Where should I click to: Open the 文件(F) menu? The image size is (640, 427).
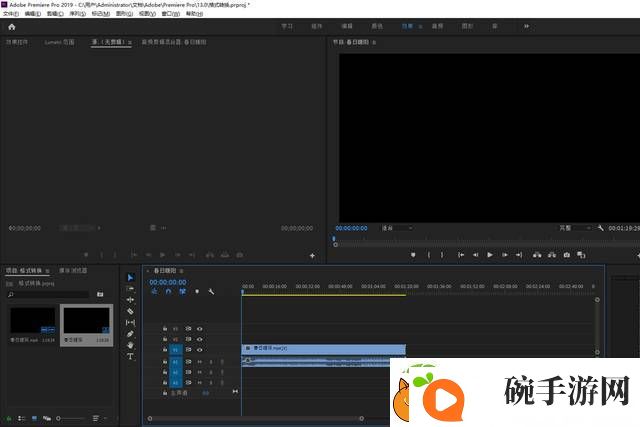[x=11, y=14]
